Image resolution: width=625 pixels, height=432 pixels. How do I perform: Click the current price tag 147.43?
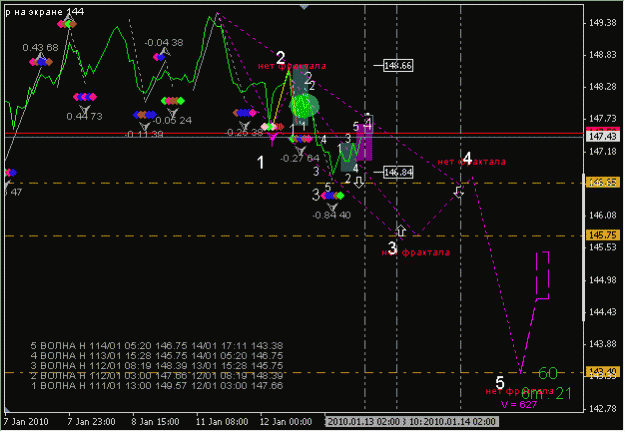603,137
